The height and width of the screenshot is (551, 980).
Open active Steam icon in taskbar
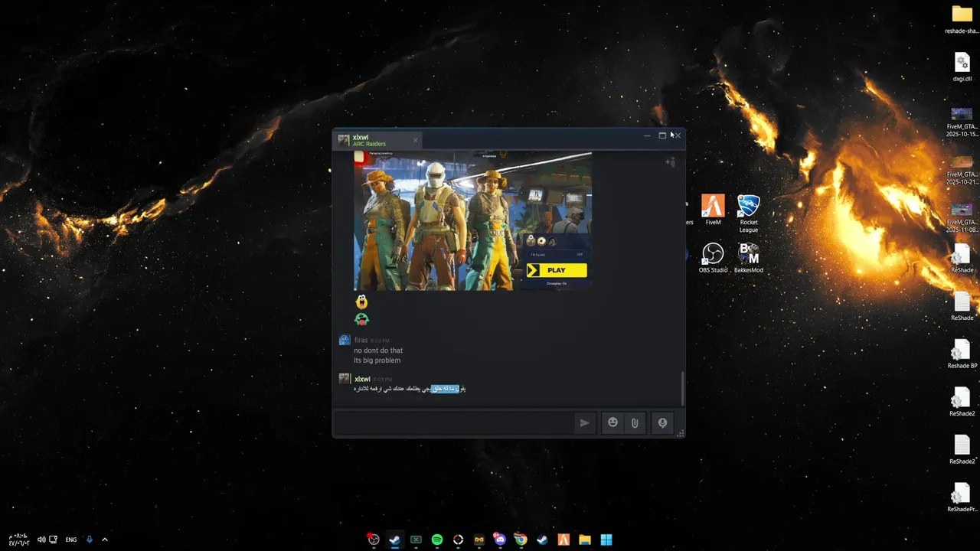click(x=394, y=540)
